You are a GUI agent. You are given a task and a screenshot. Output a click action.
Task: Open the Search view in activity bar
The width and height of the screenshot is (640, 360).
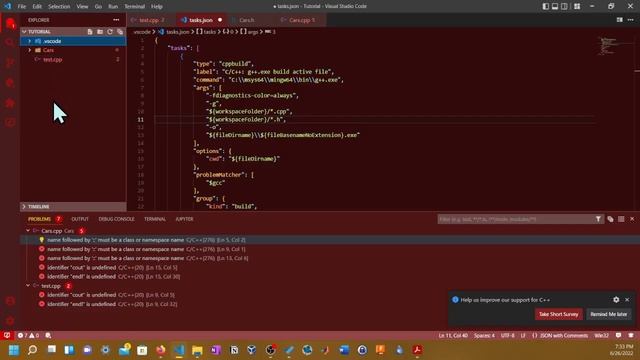[x=10, y=43]
